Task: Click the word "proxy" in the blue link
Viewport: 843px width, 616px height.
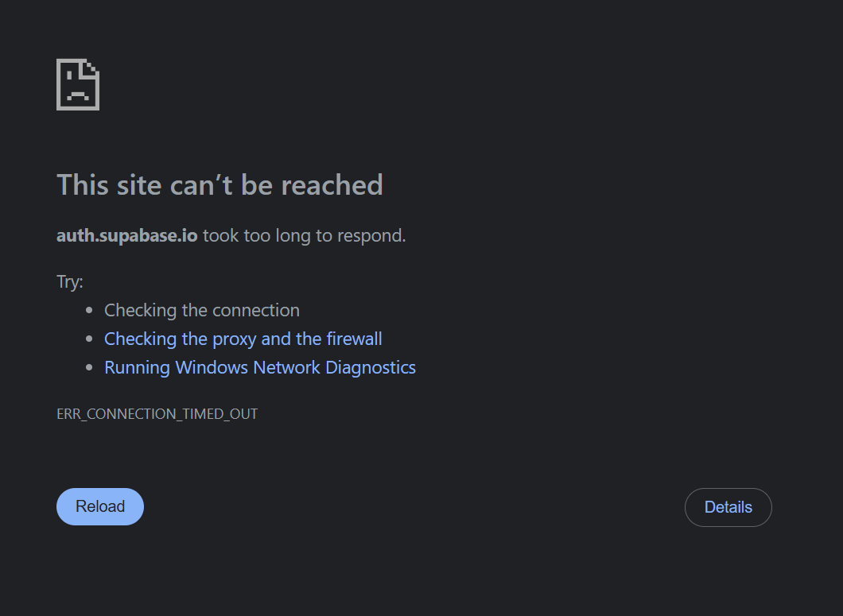Action: [x=235, y=339]
